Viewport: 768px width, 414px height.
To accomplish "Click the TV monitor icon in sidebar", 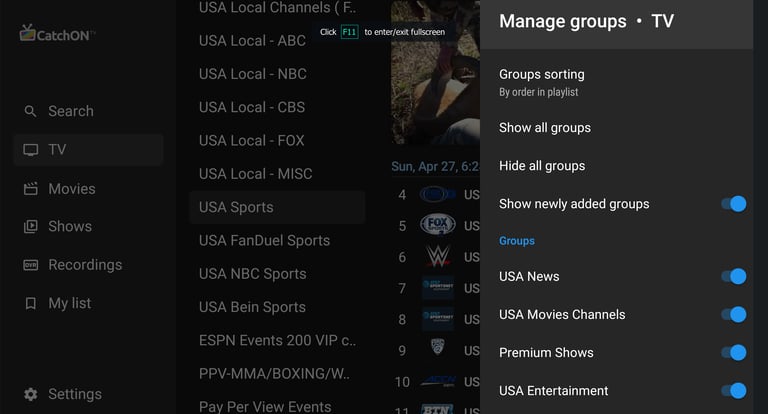I will point(30,149).
